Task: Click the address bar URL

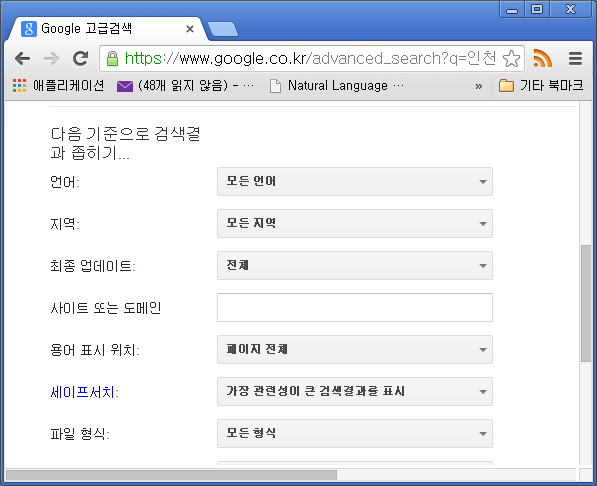Action: pos(310,59)
